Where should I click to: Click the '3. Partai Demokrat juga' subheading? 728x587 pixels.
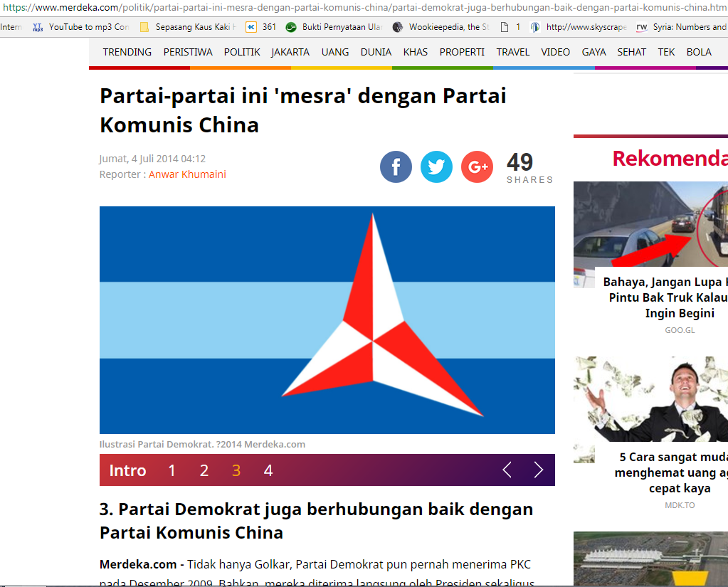point(316,521)
